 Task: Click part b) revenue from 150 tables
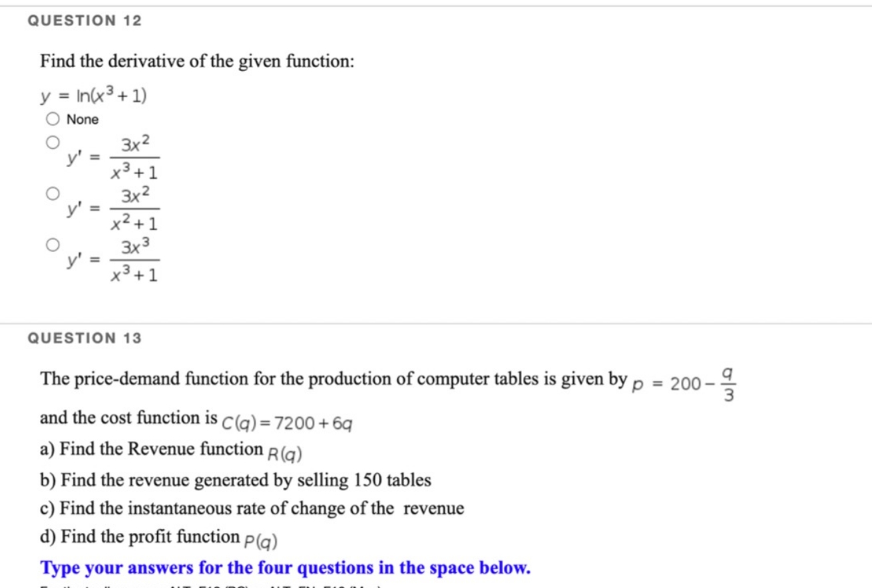point(236,480)
